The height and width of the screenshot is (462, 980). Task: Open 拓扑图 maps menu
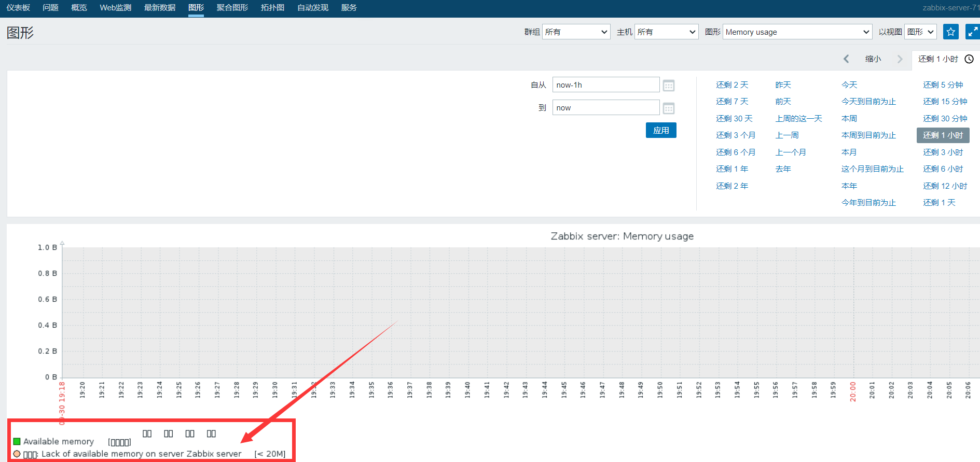[272, 8]
